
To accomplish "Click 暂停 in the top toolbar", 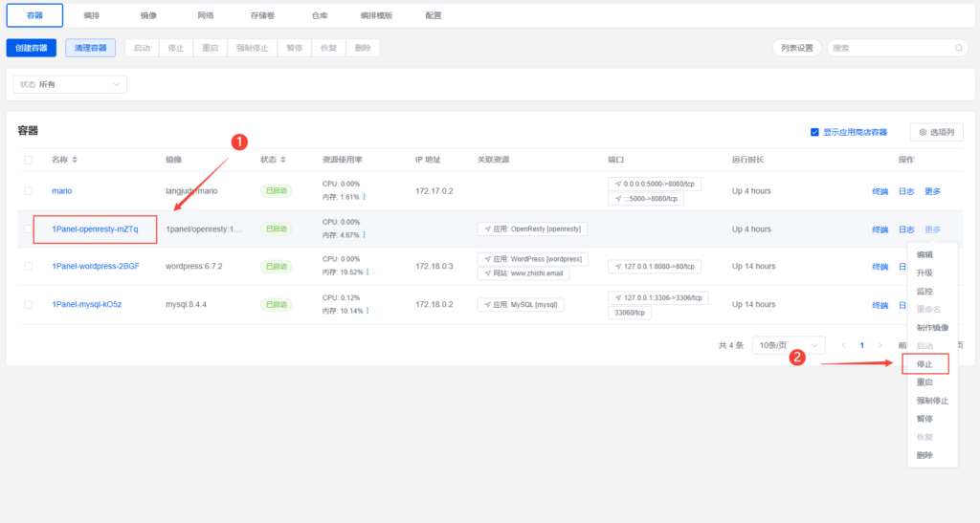I will tap(295, 48).
